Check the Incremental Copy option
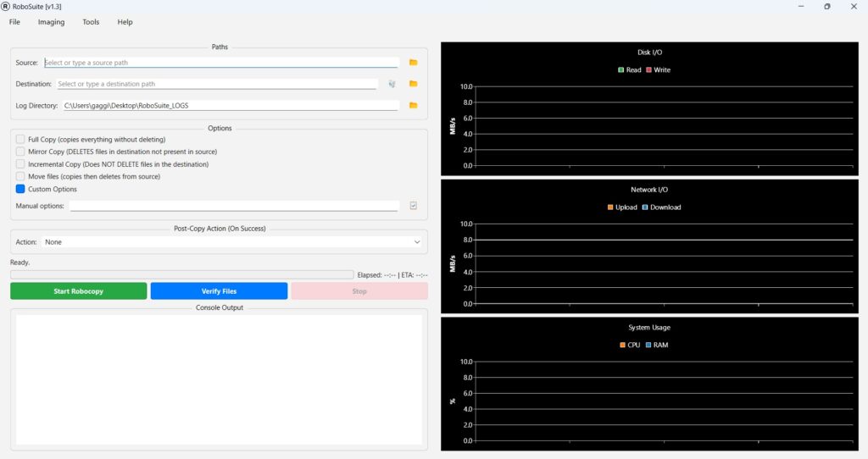This screenshot has width=868, height=459. (x=20, y=164)
